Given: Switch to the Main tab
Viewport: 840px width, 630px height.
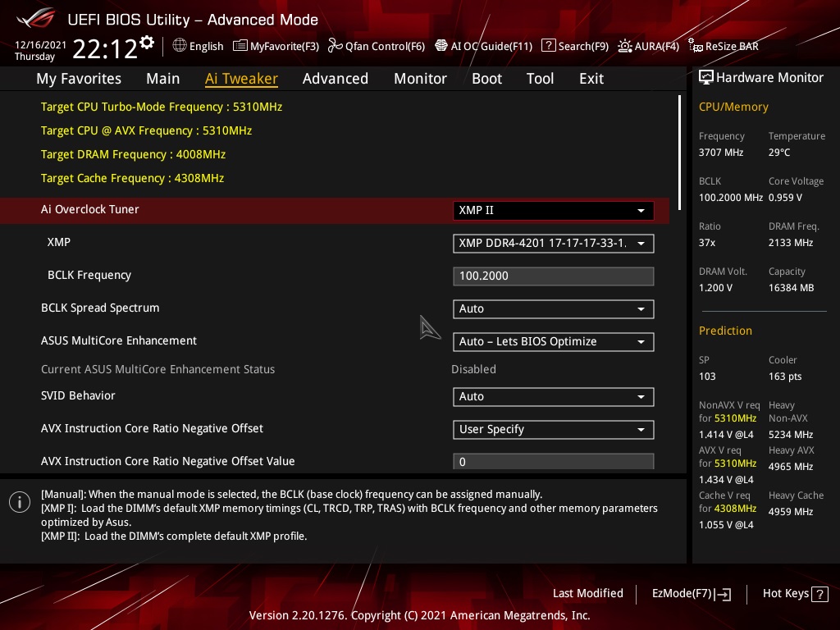Looking at the screenshot, I should pyautogui.click(x=163, y=79).
